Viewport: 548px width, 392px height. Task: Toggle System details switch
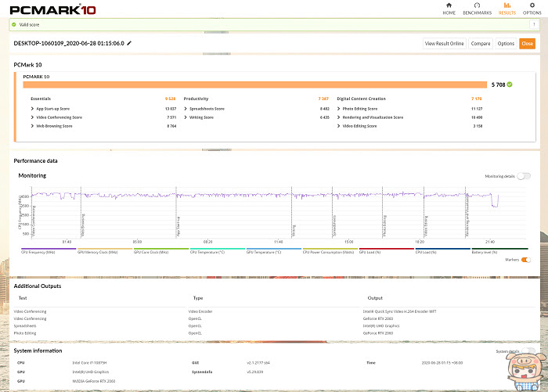[x=528, y=351]
